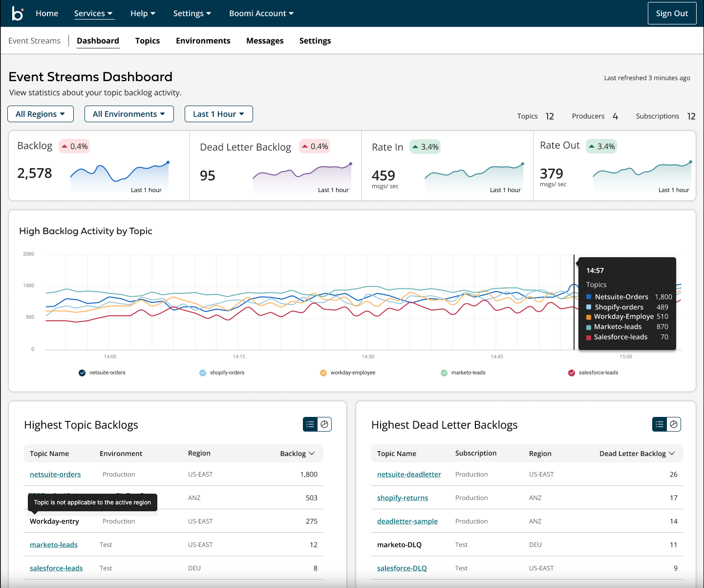The image size is (704, 588).
Task: Click the Backlog sparkline chart
Action: 119,176
